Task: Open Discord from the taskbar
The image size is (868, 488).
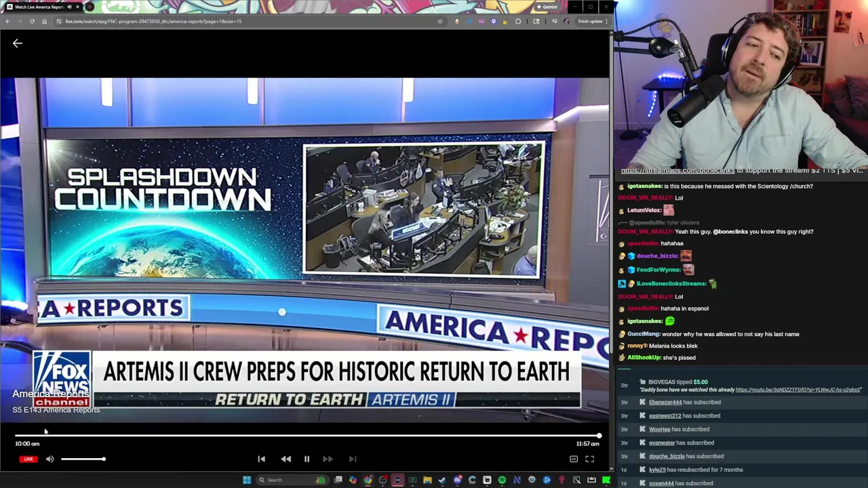Action: [x=458, y=480]
